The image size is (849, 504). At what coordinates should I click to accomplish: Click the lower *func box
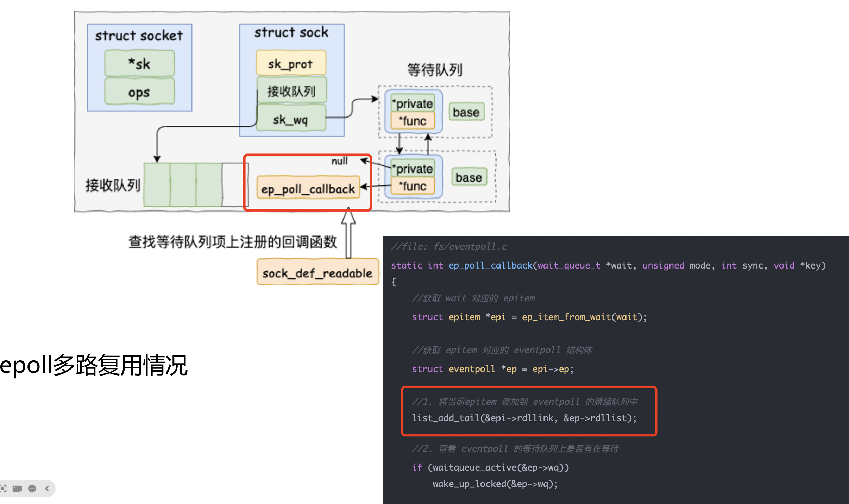[x=413, y=186]
